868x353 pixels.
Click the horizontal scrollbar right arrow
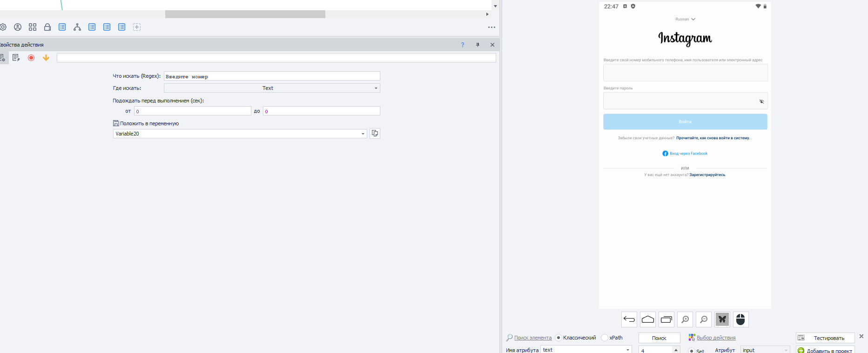[487, 14]
